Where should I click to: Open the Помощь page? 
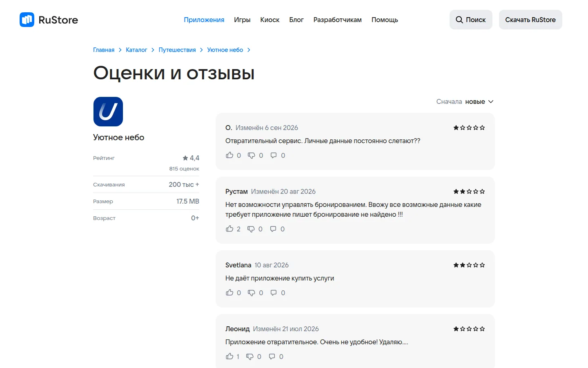385,20
